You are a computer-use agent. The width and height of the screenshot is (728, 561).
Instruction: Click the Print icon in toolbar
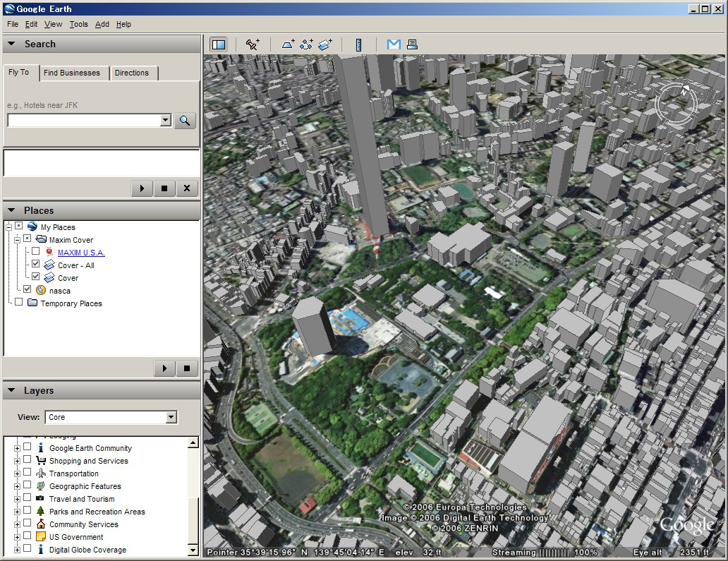pos(412,44)
